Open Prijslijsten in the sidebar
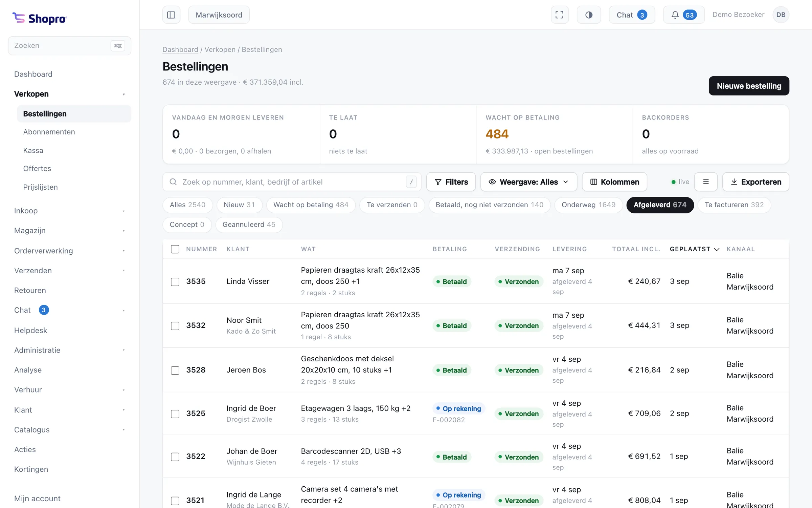 tap(74, 187)
